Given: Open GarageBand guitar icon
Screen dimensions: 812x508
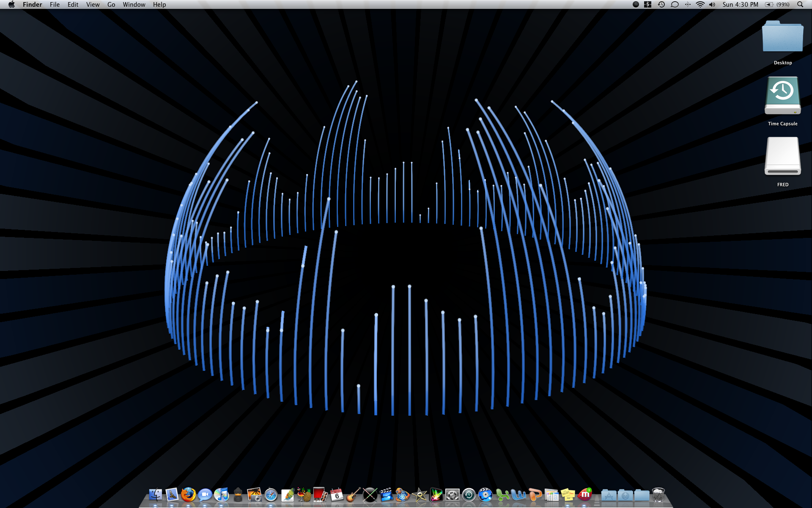Looking at the screenshot, I should 353,494.
